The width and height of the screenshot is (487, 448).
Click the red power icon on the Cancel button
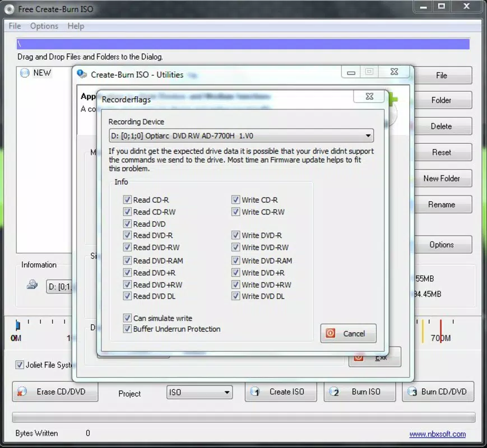coord(330,333)
